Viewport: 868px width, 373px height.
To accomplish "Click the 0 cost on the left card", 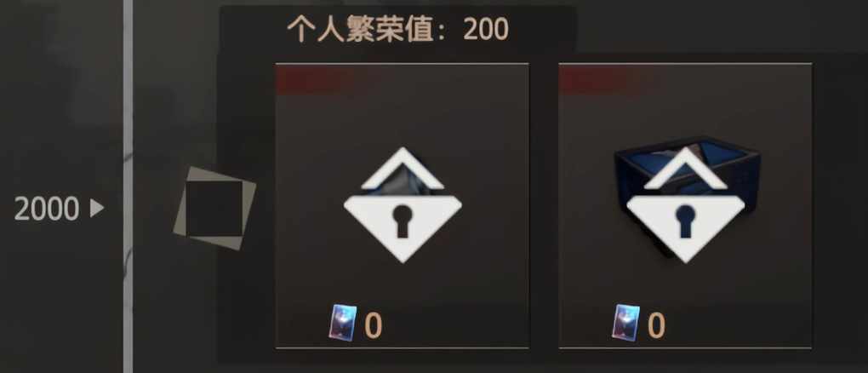I will 373,326.
